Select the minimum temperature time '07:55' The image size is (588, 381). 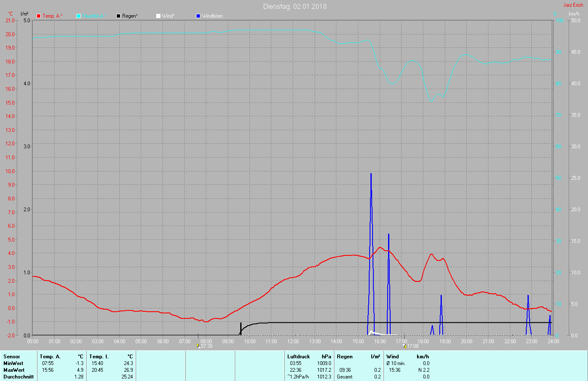pyautogui.click(x=48, y=363)
